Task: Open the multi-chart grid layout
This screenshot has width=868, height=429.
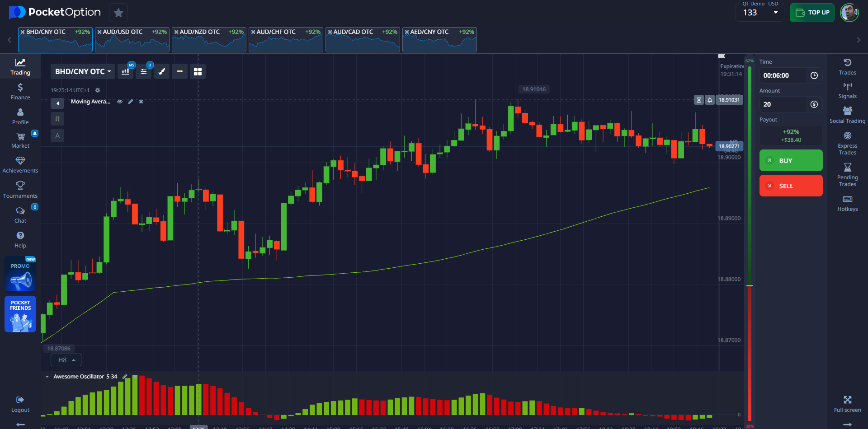Action: [198, 71]
